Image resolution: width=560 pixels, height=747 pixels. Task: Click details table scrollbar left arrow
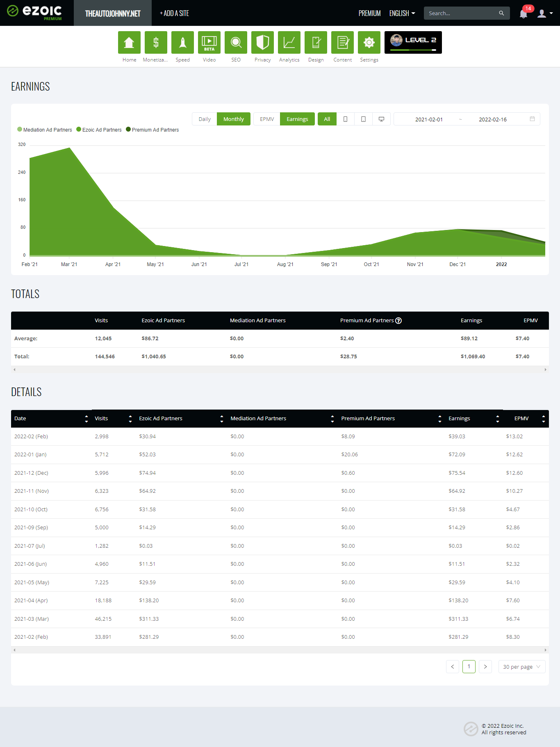(x=14, y=650)
